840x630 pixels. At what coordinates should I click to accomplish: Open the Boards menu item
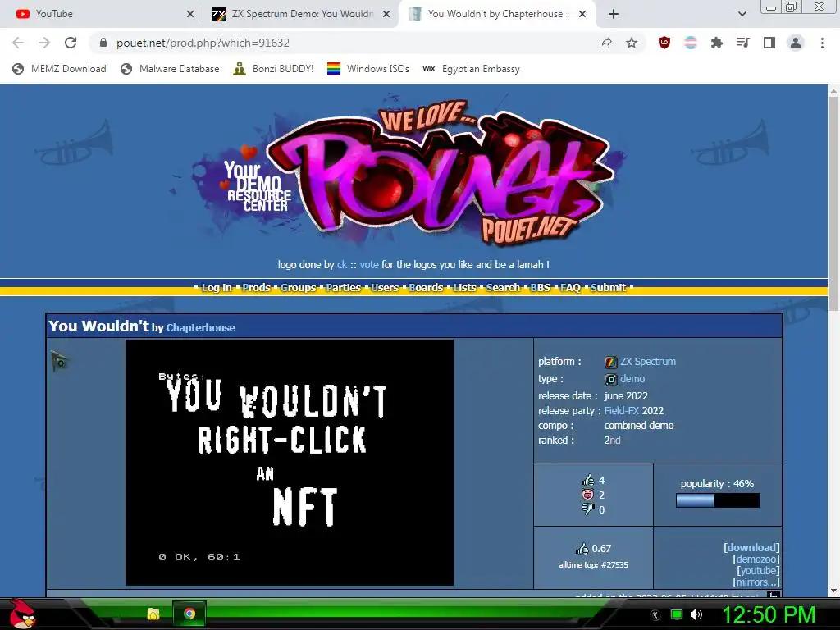click(x=426, y=288)
